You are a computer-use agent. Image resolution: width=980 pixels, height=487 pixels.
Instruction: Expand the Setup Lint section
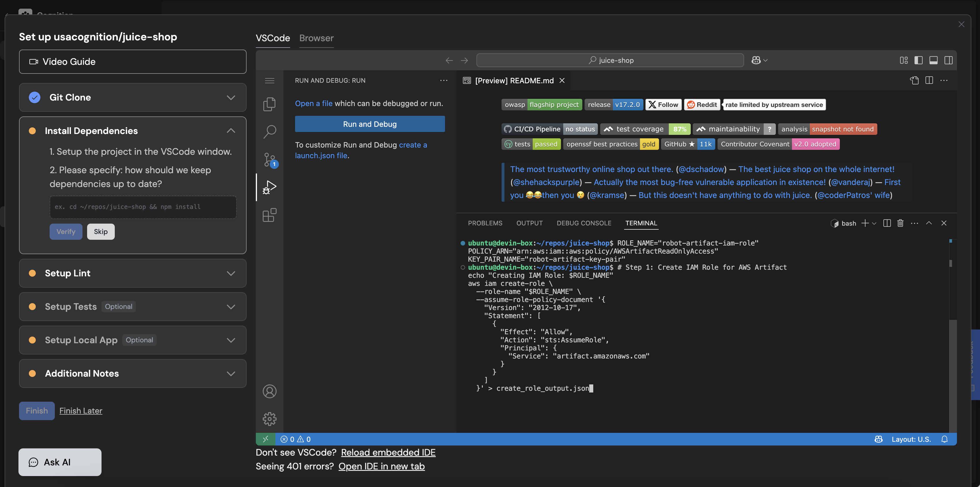(x=230, y=273)
